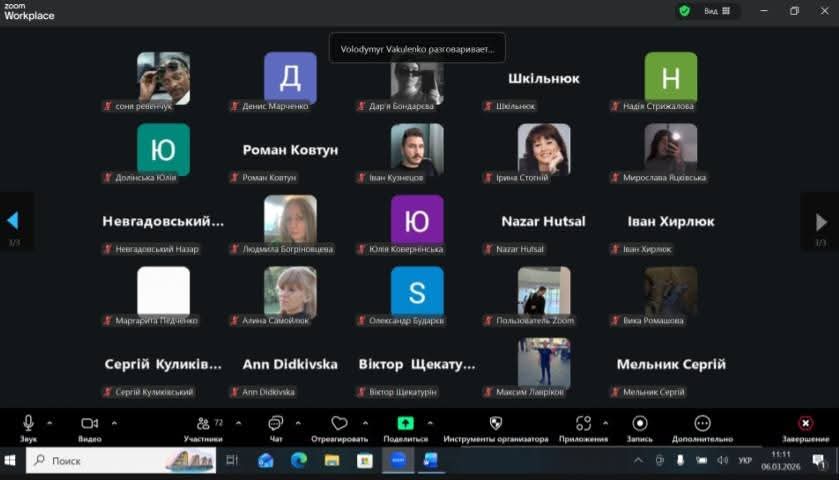Click the green encryption shield icon
The width and height of the screenshot is (839, 480).
pos(684,11)
